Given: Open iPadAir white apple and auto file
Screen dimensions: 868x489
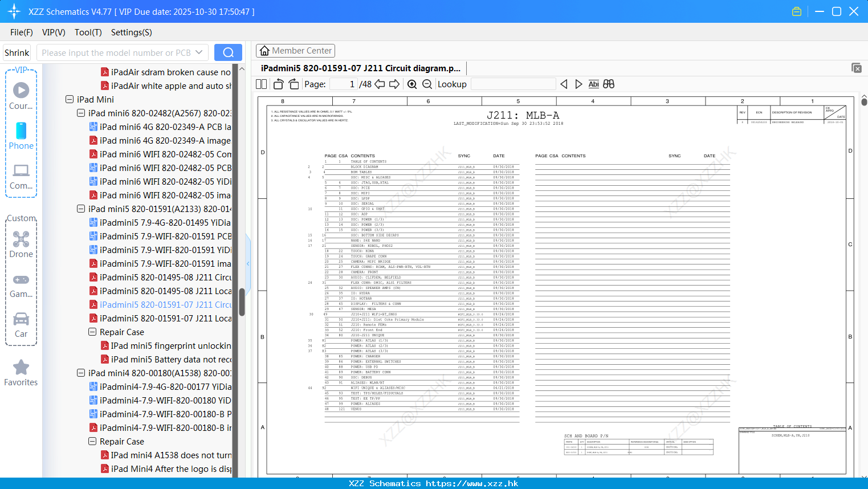Looking at the screenshot, I should 166,85.
